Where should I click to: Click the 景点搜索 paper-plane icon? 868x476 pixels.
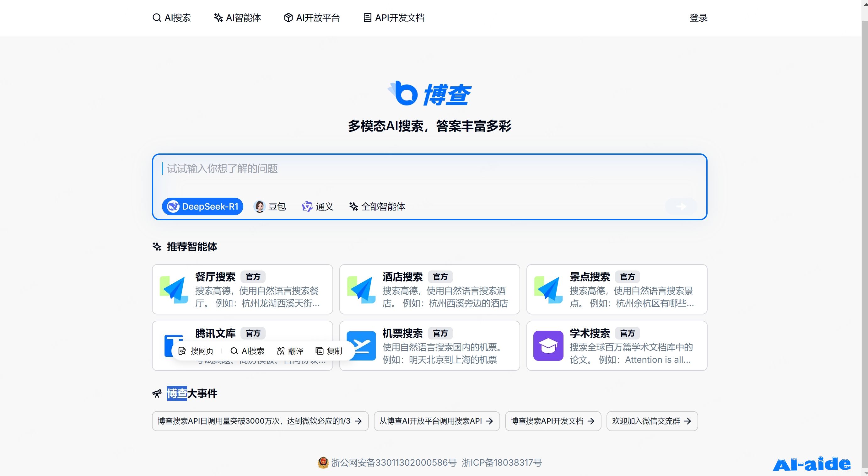(548, 290)
